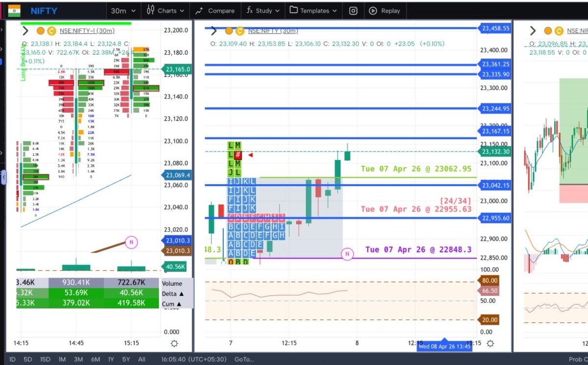This screenshot has width=588, height=365.
Task: Select the 1M range
Action: coord(62,360)
